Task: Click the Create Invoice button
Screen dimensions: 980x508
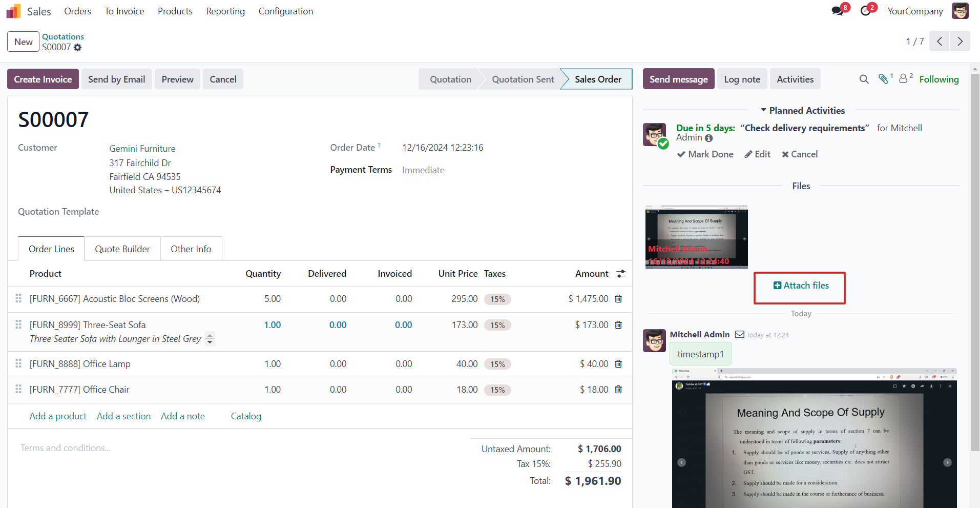Action: point(43,79)
